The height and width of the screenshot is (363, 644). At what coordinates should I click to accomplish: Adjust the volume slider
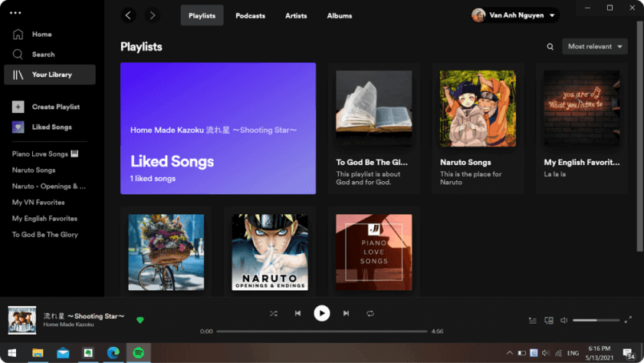pyautogui.click(x=596, y=320)
